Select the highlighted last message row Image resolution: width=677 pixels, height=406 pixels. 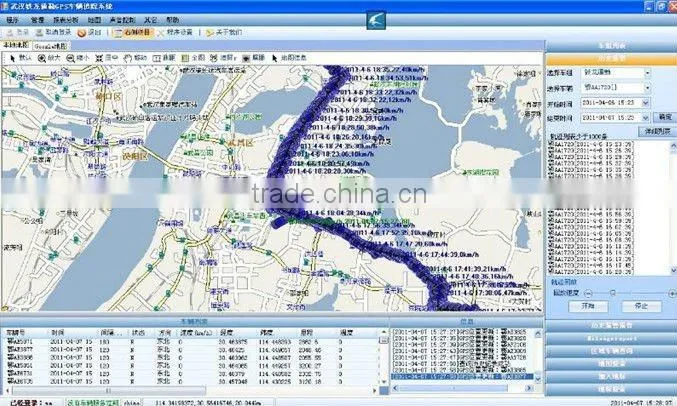point(462,377)
